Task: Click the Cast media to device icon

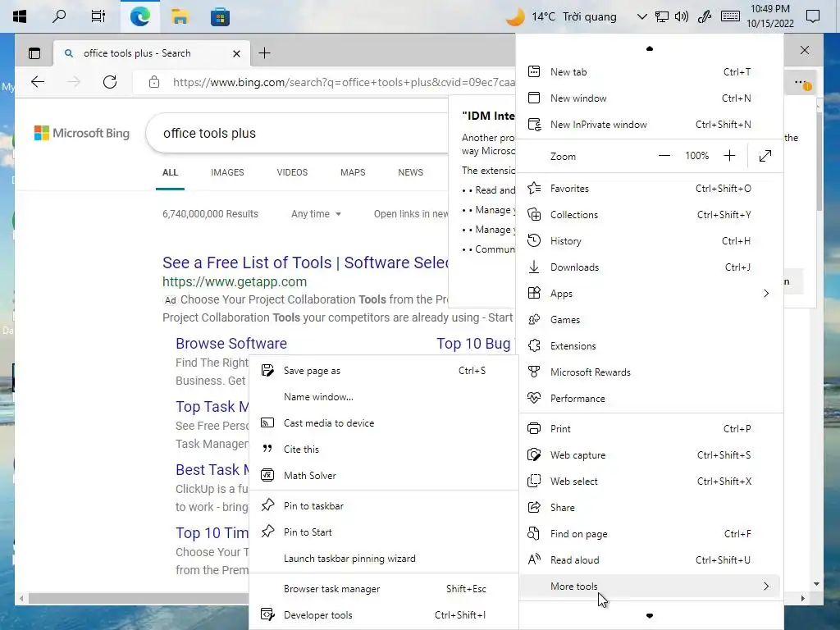Action: (x=267, y=422)
